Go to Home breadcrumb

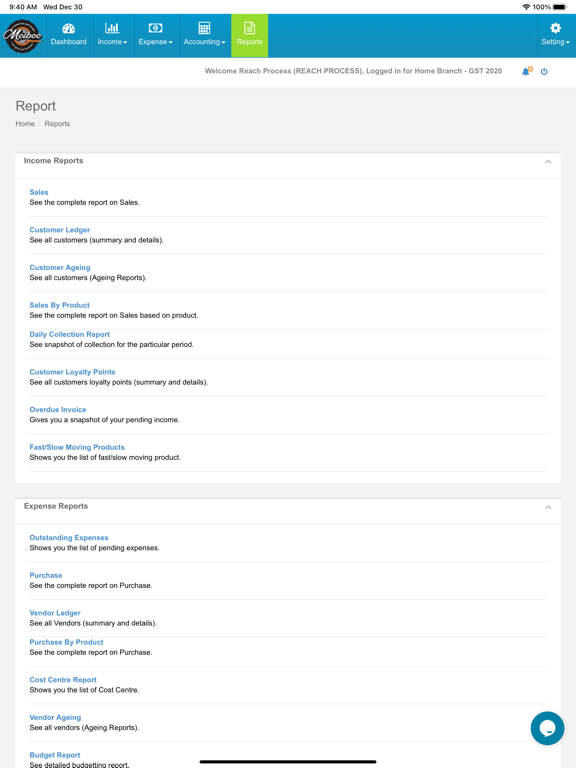coord(25,124)
